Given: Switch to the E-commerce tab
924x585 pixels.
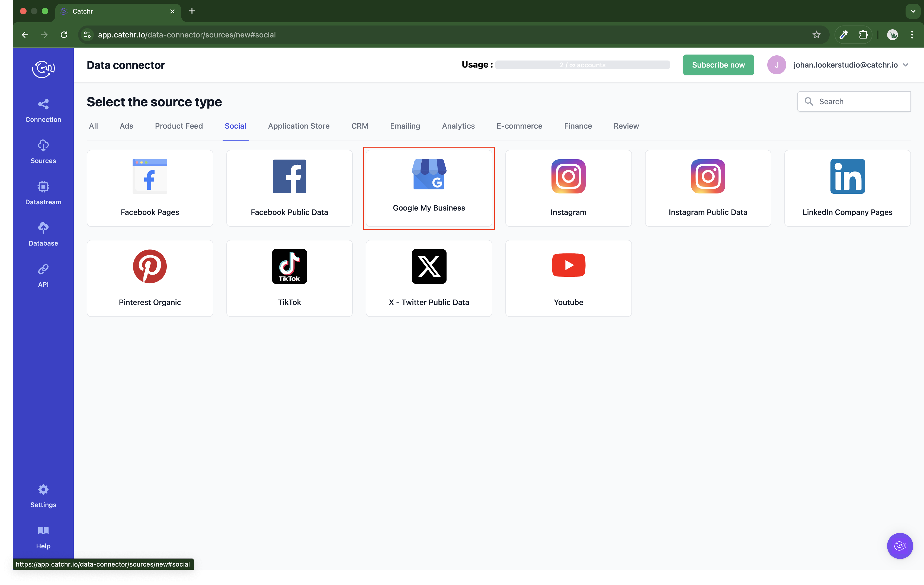Looking at the screenshot, I should click(x=519, y=126).
